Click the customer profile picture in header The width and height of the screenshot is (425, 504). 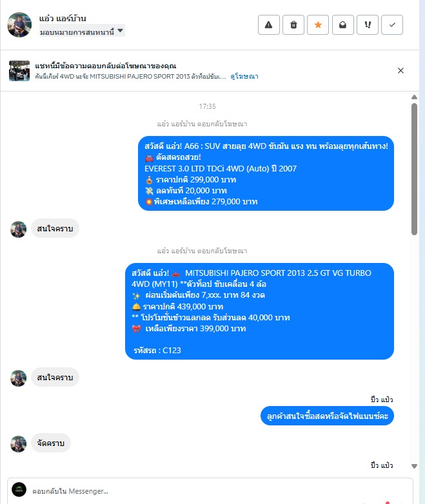coord(19,25)
